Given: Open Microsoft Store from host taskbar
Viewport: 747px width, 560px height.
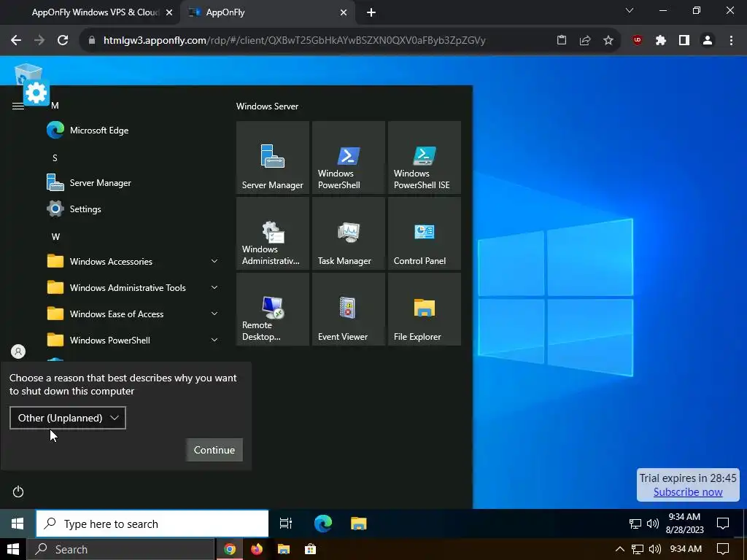Looking at the screenshot, I should click(311, 549).
